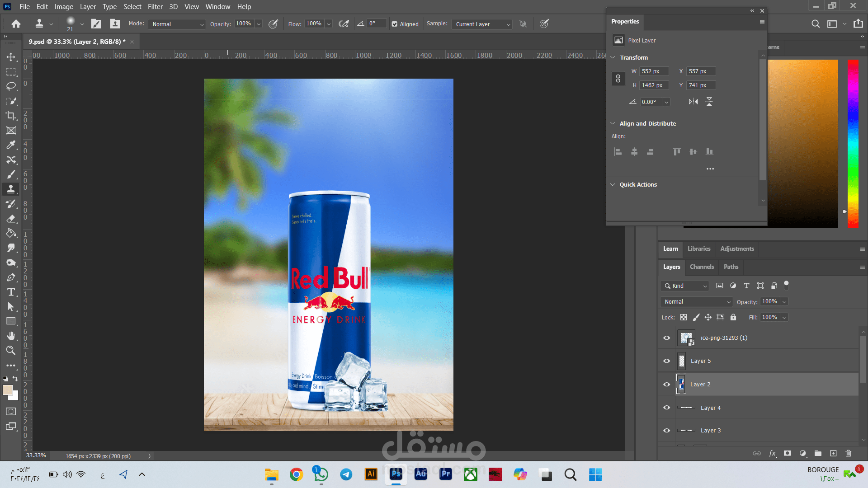The height and width of the screenshot is (488, 868).
Task: Toggle the Clone Source panel icon
Action: [115, 24]
